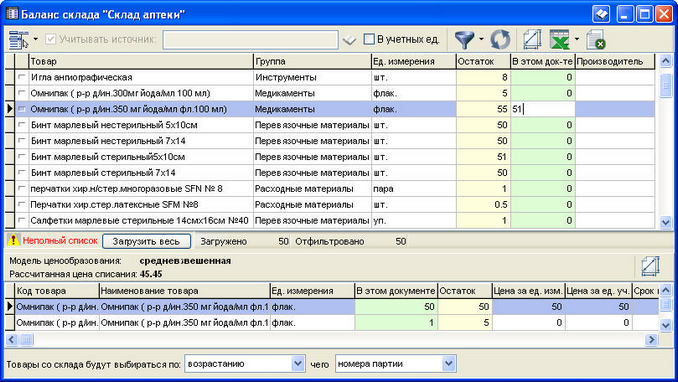This screenshot has height=382, width=678.
Task: Click "Наименование товара" column header
Action: pos(185,291)
